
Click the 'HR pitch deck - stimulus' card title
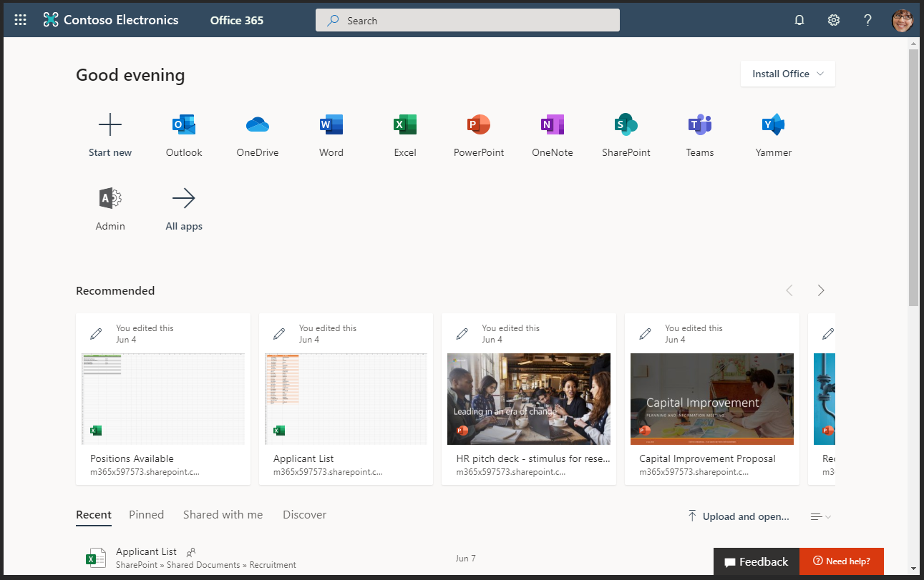click(x=533, y=458)
